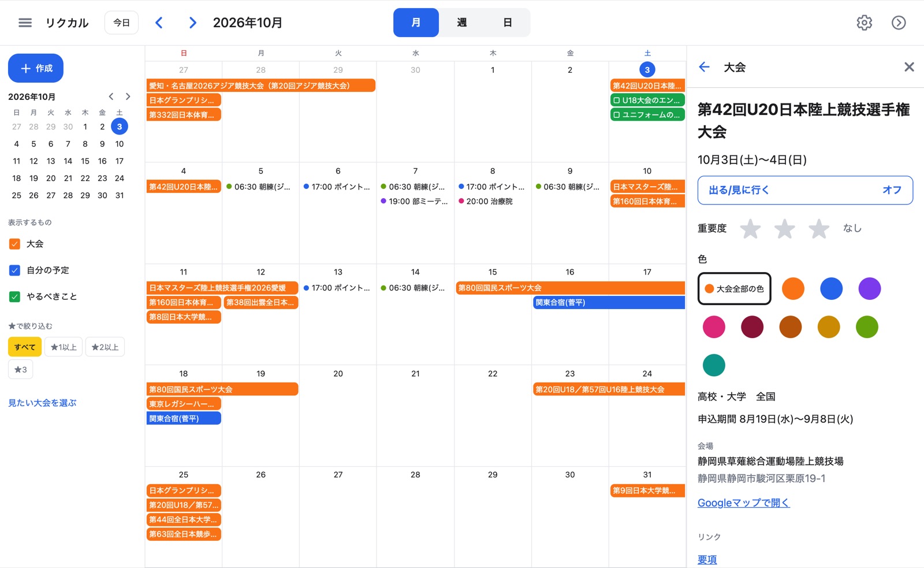Set importance to three stars
This screenshot has width=924, height=568.
click(x=819, y=229)
